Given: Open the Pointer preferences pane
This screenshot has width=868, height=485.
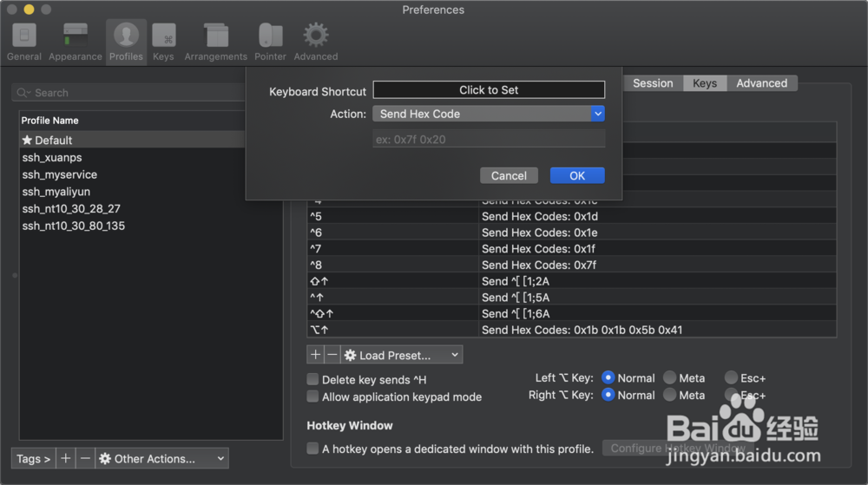Looking at the screenshot, I should click(270, 41).
